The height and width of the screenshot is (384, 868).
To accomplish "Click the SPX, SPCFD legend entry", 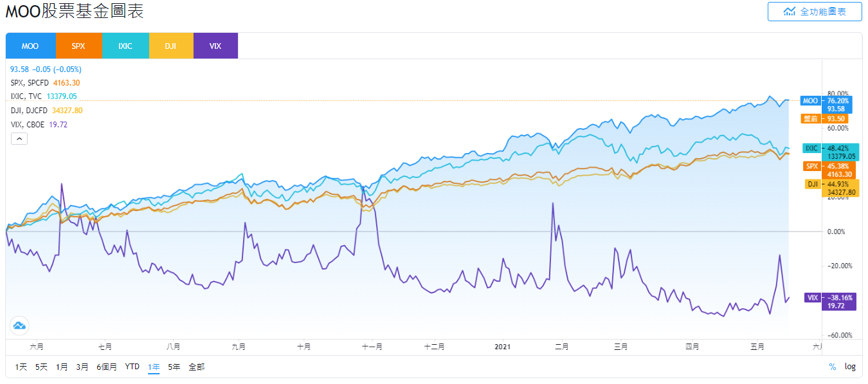I will point(45,83).
